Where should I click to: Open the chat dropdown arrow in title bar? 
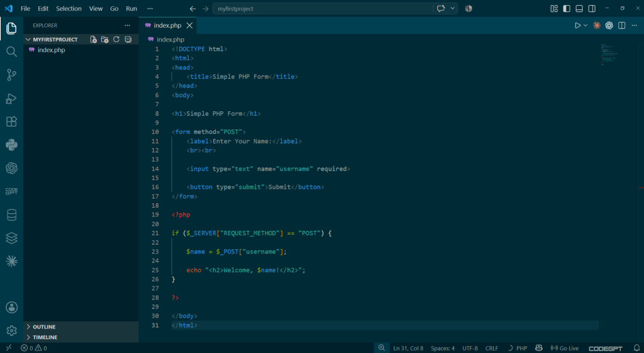click(x=453, y=8)
